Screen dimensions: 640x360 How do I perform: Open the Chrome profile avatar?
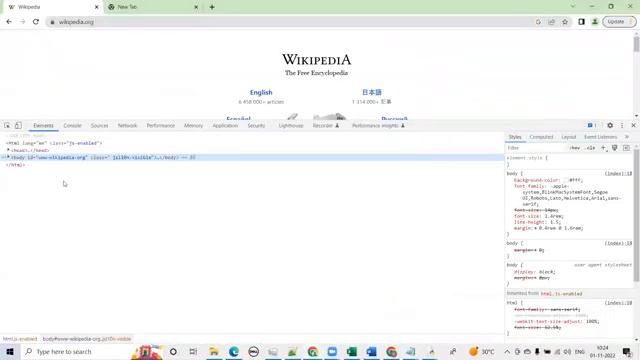[x=595, y=22]
